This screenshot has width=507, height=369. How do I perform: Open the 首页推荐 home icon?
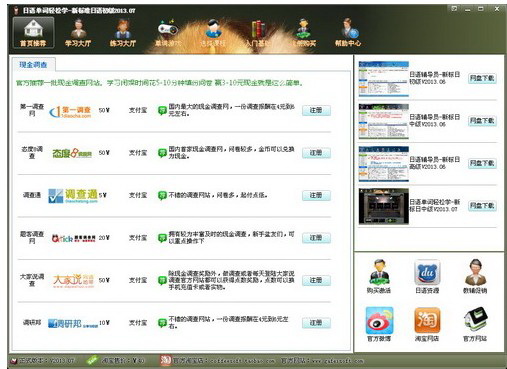click(33, 33)
